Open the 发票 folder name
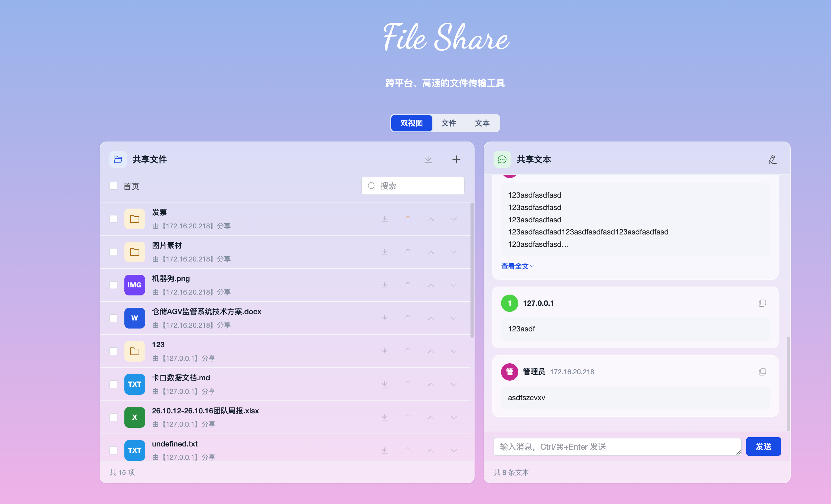831x504 pixels. pos(159,212)
